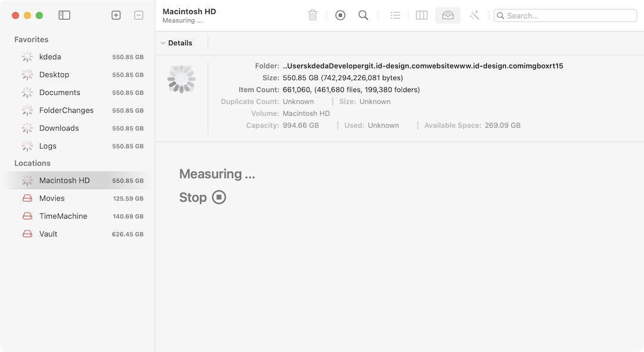This screenshot has height=352, width=644.
Task: Switch to column view
Action: click(421, 15)
